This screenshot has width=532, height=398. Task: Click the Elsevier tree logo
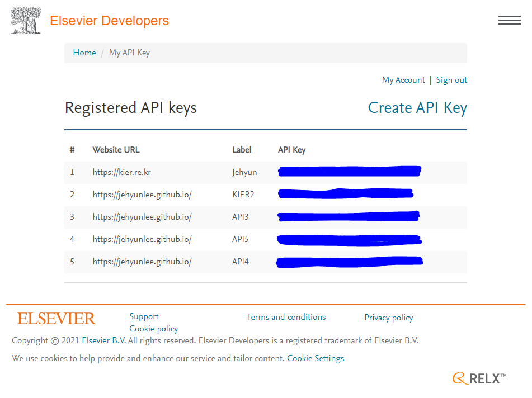point(26,21)
